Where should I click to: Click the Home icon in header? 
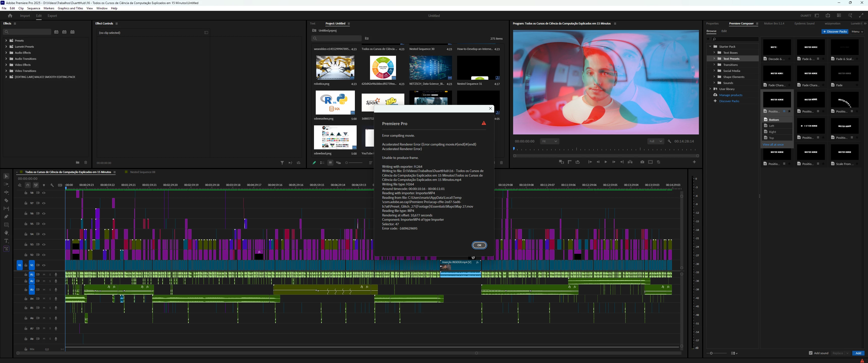(x=10, y=15)
